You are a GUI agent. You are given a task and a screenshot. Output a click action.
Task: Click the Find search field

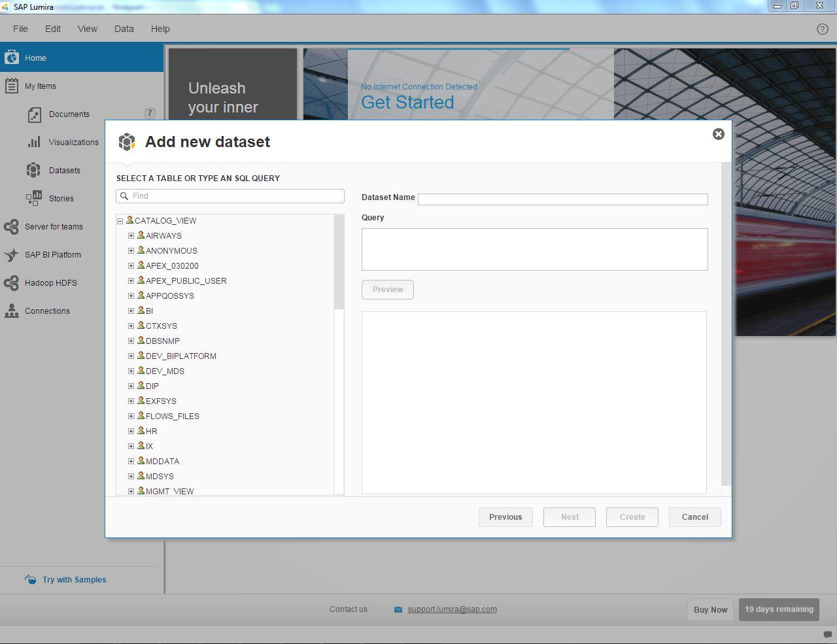pyautogui.click(x=230, y=196)
